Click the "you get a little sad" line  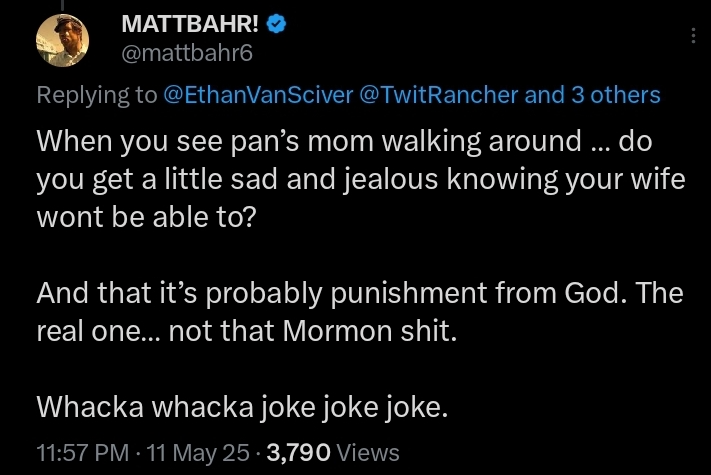[x=361, y=179]
